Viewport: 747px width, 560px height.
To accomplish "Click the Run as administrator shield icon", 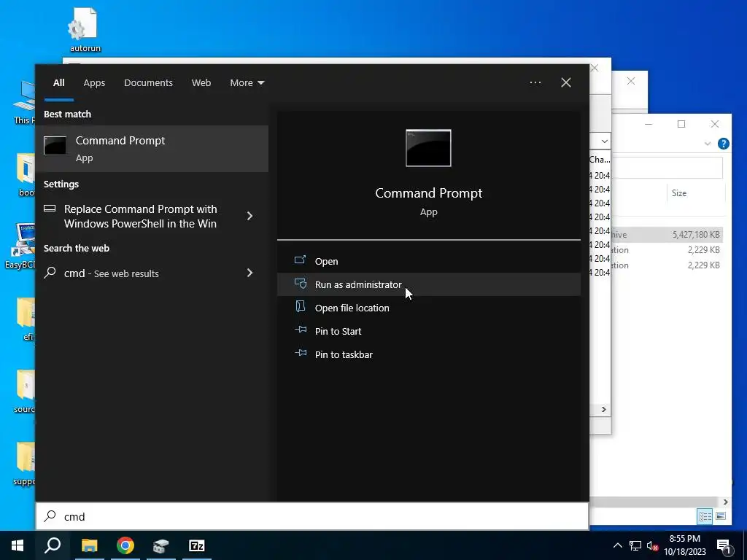I will [300, 284].
